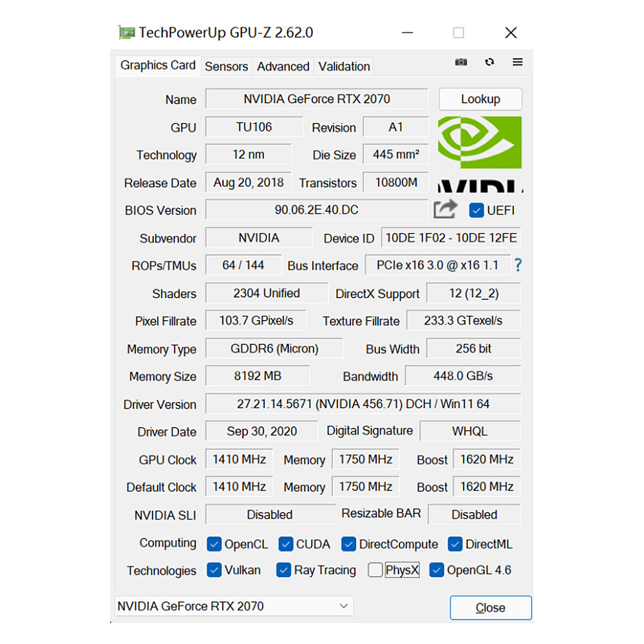This screenshot has height=644, width=644.
Task: Toggle the UEFI checkbox
Action: (477, 211)
